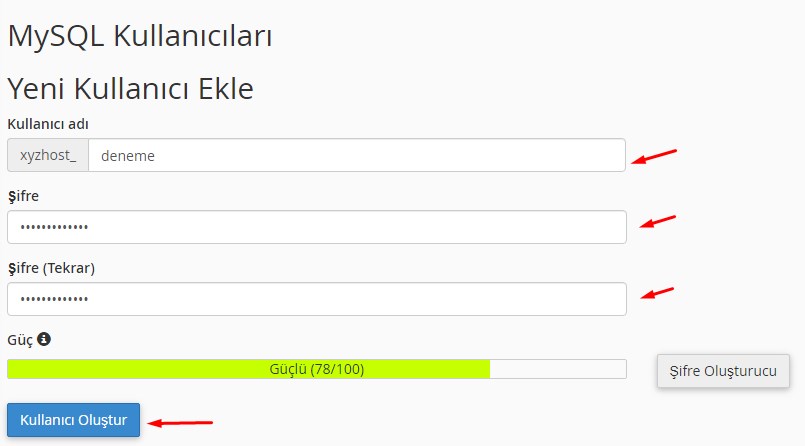Image resolution: width=805 pixels, height=446 pixels.
Task: Click the unfilled end of strength meter
Action: click(x=558, y=369)
